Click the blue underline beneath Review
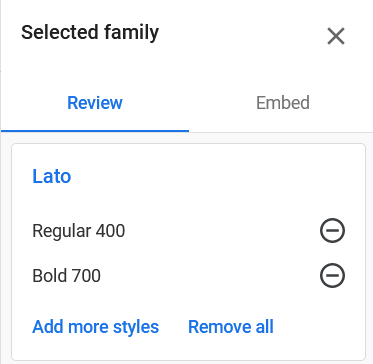This screenshot has width=373, height=364. [x=95, y=131]
